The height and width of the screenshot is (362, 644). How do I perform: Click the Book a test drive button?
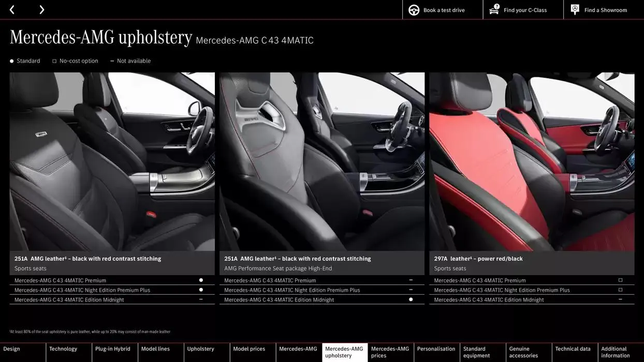coord(442,9)
